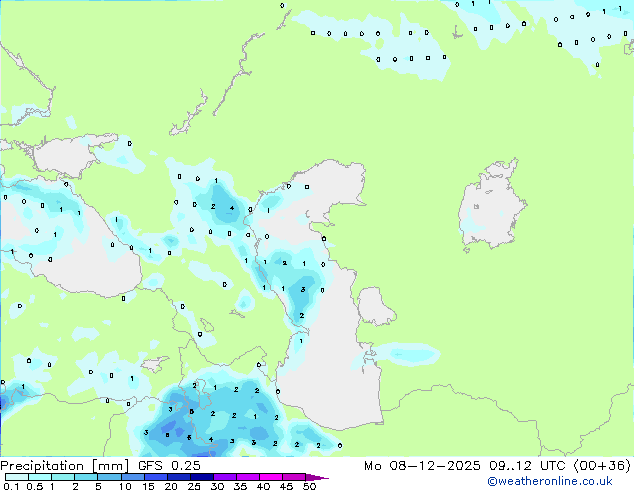Click the 'Precipitation [mm]' title text
Viewport: 634px width, 490px height.
point(65,466)
